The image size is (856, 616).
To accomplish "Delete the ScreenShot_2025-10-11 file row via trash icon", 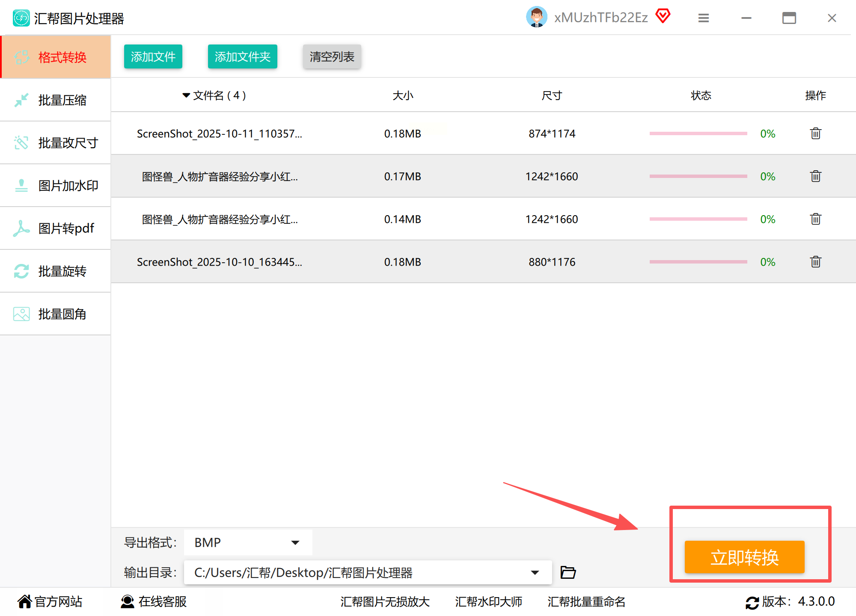I will click(x=815, y=133).
